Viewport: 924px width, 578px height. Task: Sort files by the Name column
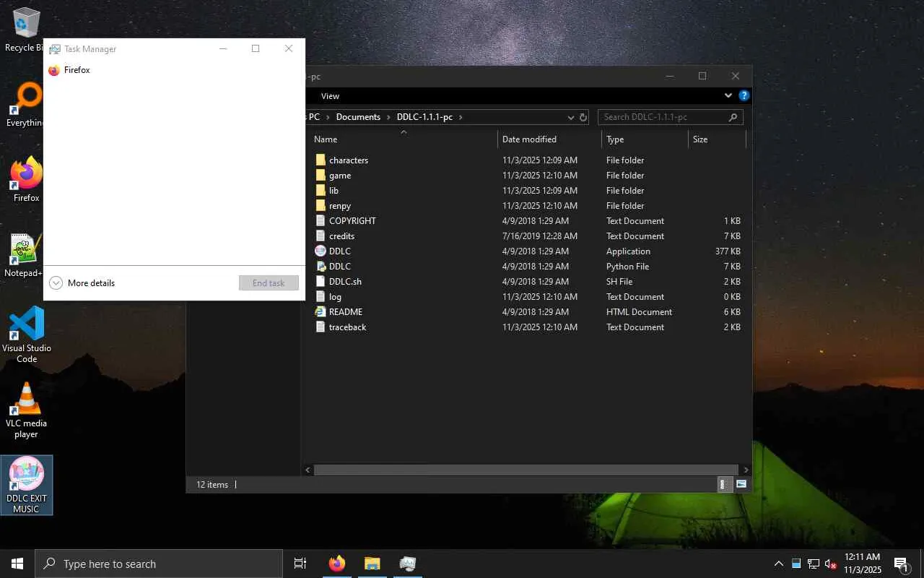[x=404, y=139]
